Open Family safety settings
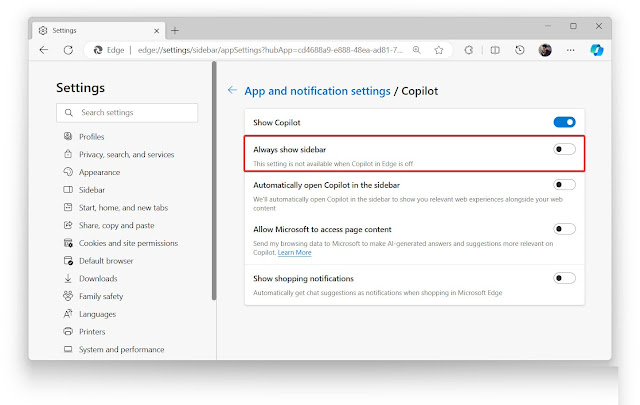Image resolution: width=640 pixels, height=405 pixels. 101,296
